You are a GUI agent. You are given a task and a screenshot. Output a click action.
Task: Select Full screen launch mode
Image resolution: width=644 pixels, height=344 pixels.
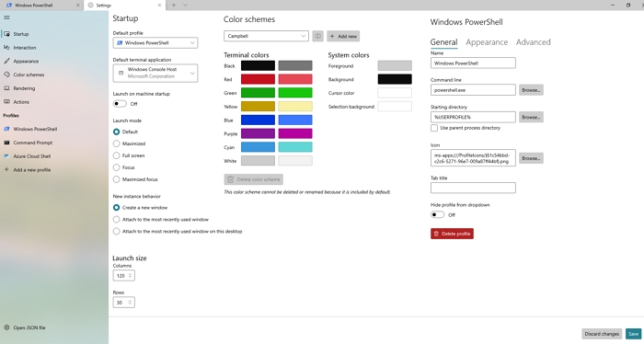tap(117, 155)
